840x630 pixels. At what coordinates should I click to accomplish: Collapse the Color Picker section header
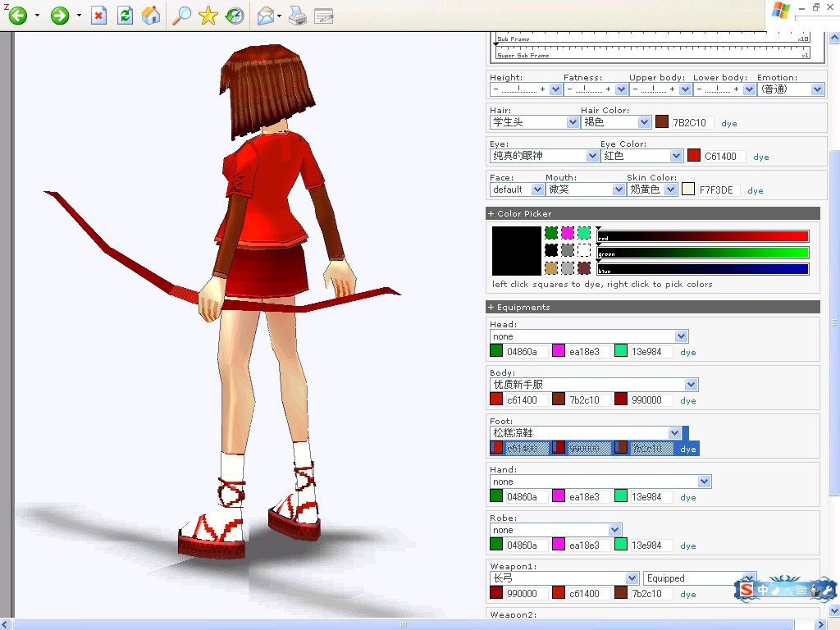pos(652,213)
